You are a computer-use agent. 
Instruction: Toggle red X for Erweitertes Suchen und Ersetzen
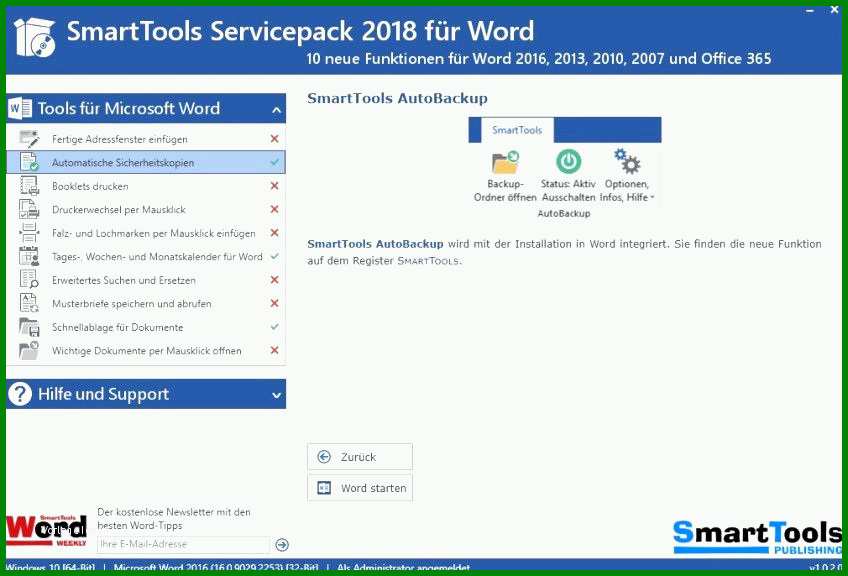pyautogui.click(x=274, y=280)
